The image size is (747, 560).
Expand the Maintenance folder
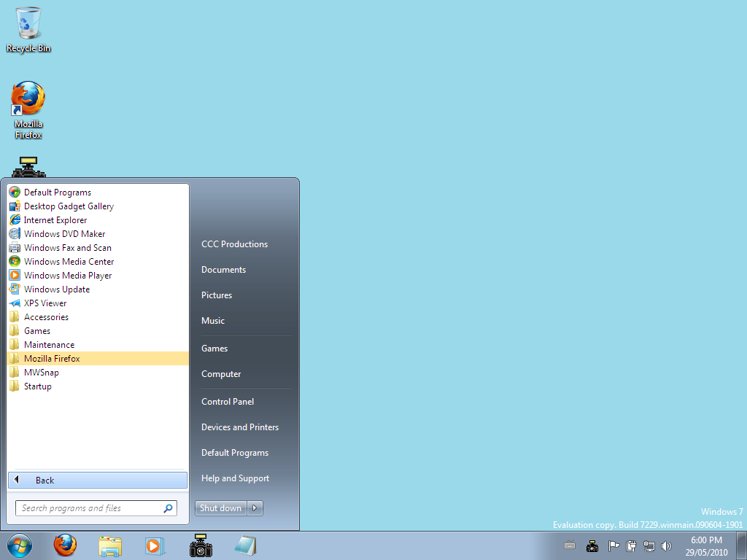pos(98,344)
